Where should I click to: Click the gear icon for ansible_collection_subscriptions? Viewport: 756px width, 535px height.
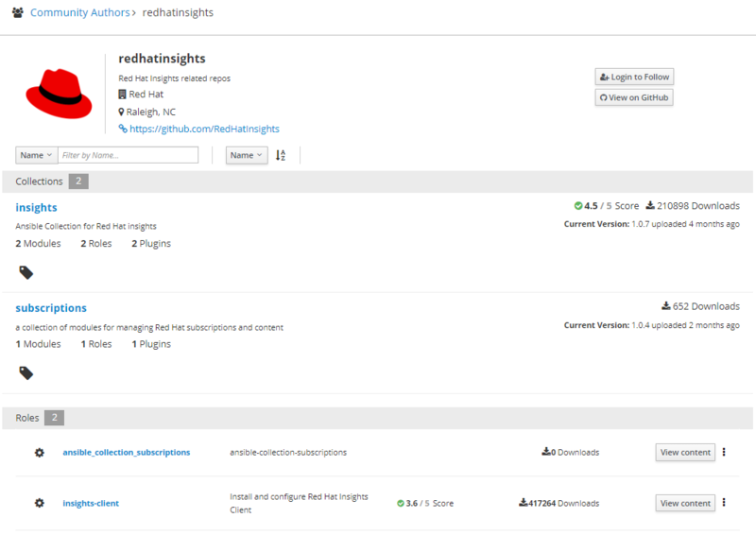[x=40, y=453]
